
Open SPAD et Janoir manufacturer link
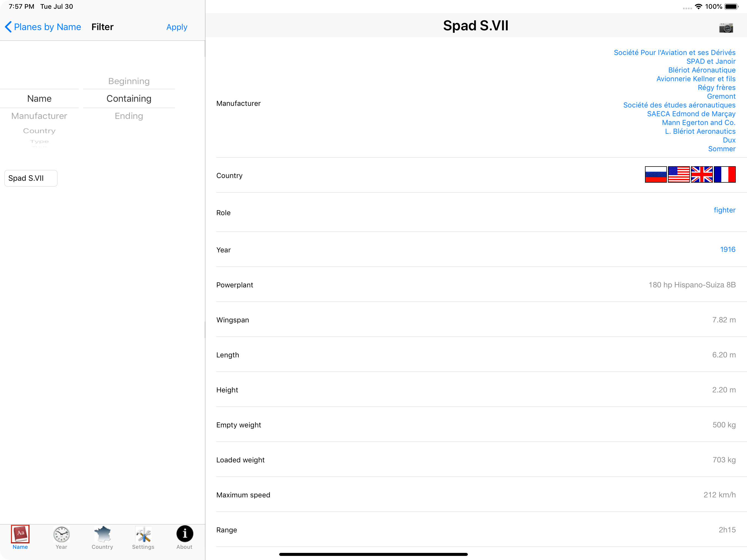(x=711, y=61)
